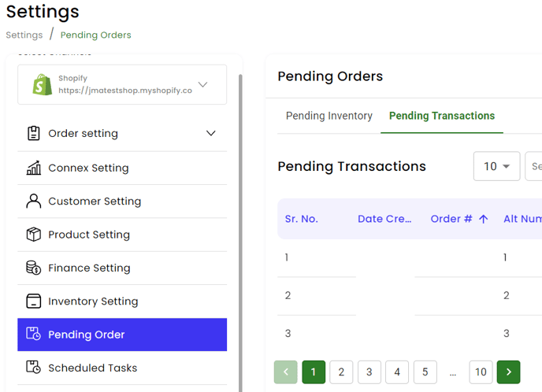Open Connex Setting menu item
Image resolution: width=542 pixels, height=392 pixels.
[122, 168]
